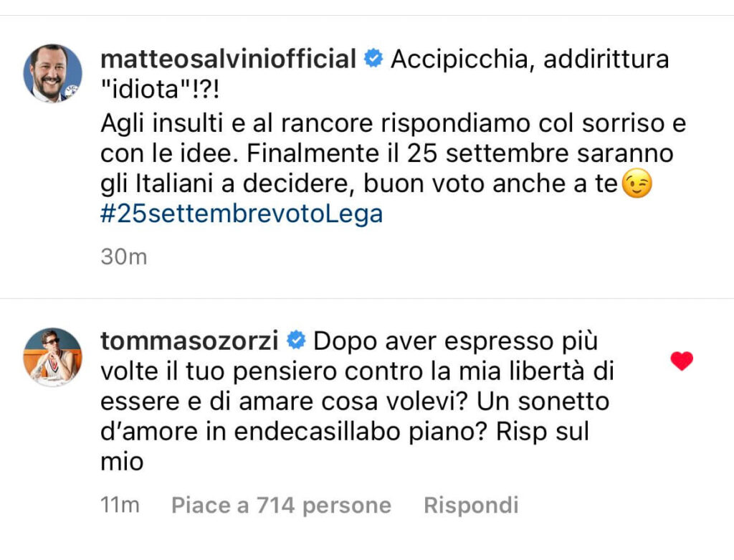Open the #25settembrevotoLega hashtag
Screen dimensions: 734x560
(242, 214)
